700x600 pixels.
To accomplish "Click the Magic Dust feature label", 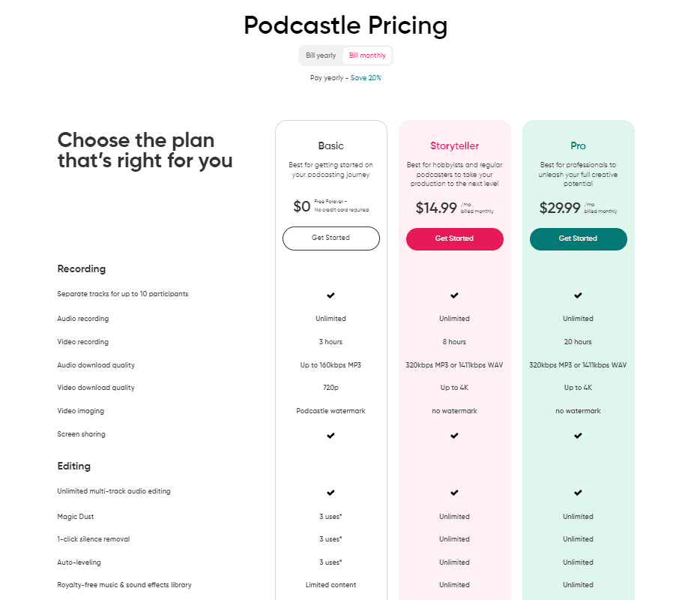I will pos(76,517).
